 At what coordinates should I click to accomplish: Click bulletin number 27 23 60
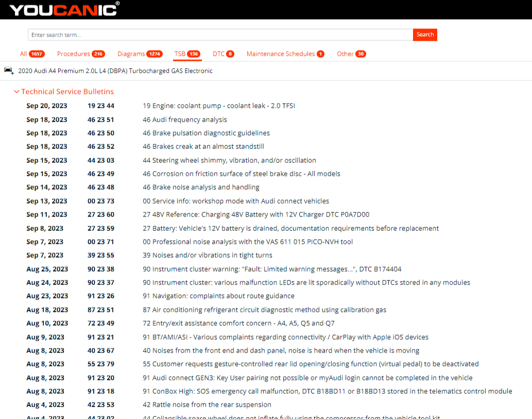[101, 214]
